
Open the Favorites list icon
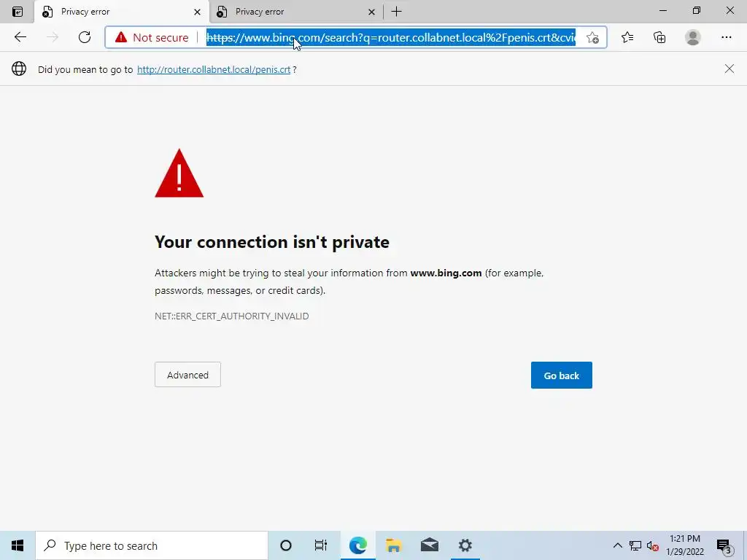627,37
